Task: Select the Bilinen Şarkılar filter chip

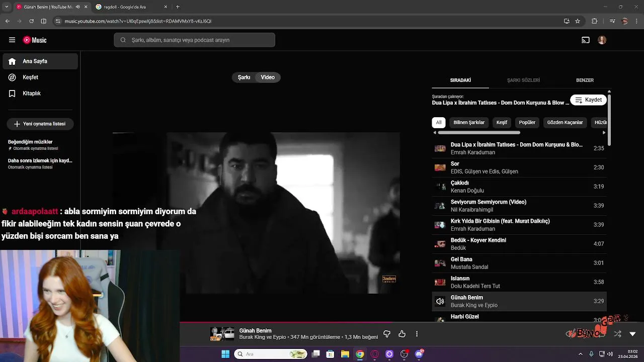Action: [469, 123]
